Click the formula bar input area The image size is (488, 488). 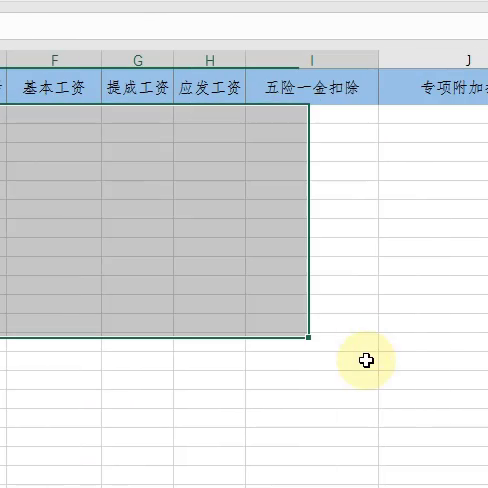(x=244, y=26)
